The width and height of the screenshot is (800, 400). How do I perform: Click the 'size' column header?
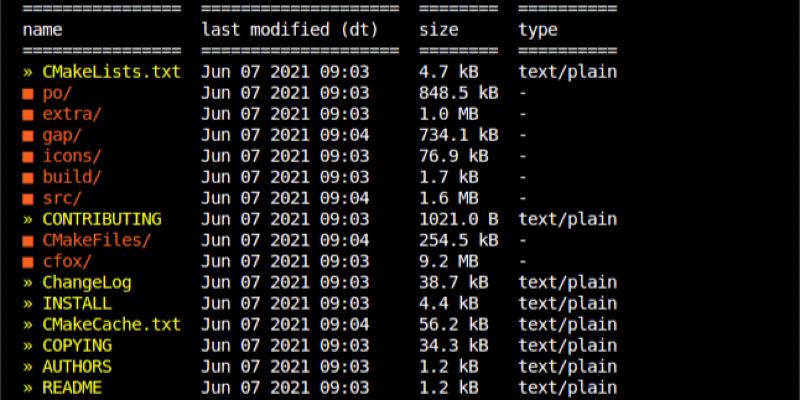pos(438,30)
